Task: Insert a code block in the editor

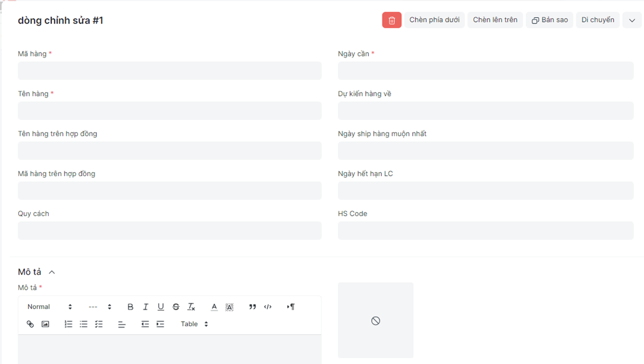Action: [x=268, y=307]
